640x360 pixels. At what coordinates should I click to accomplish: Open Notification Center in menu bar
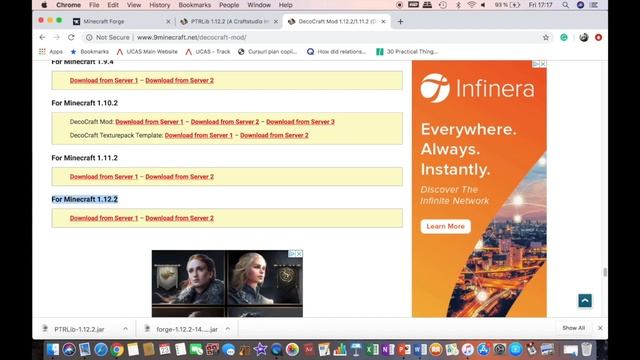[x=594, y=5]
